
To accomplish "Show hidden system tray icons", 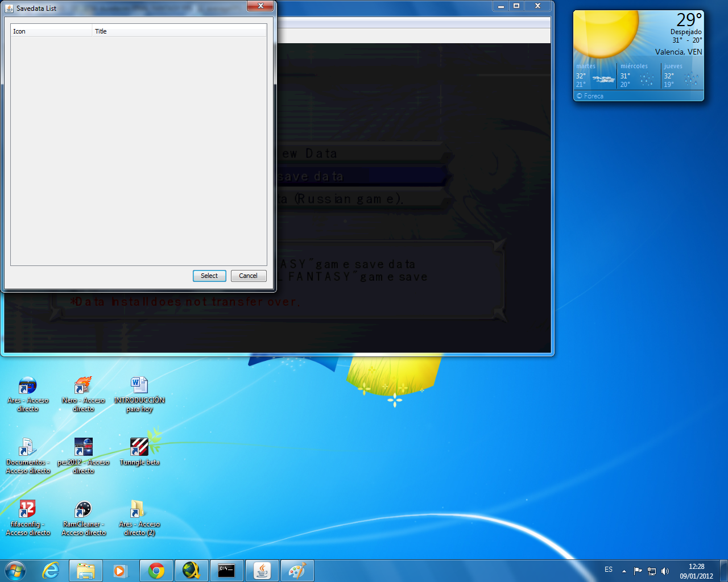I will point(624,571).
